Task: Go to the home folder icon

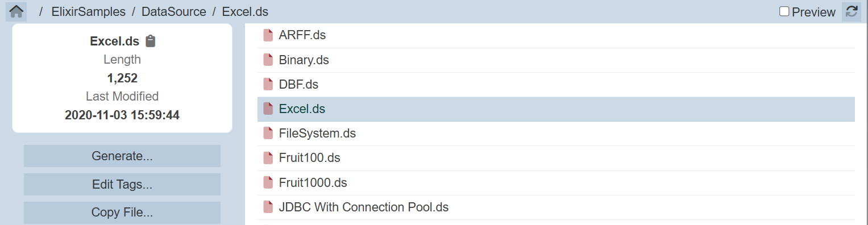Action: tap(16, 11)
